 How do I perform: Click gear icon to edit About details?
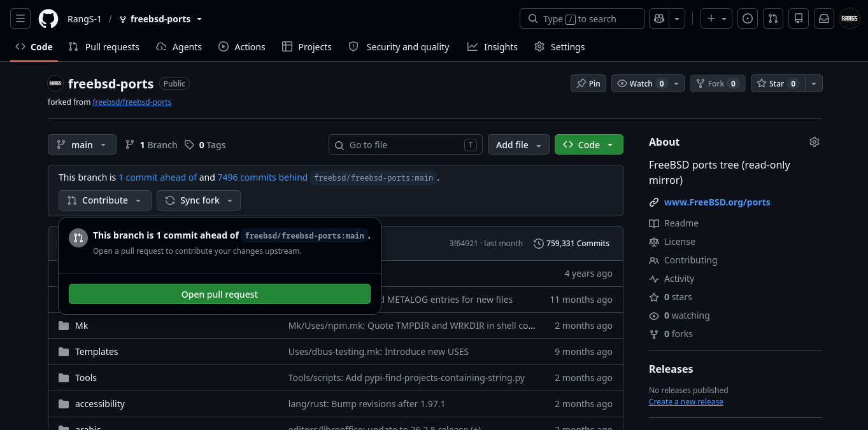point(815,142)
